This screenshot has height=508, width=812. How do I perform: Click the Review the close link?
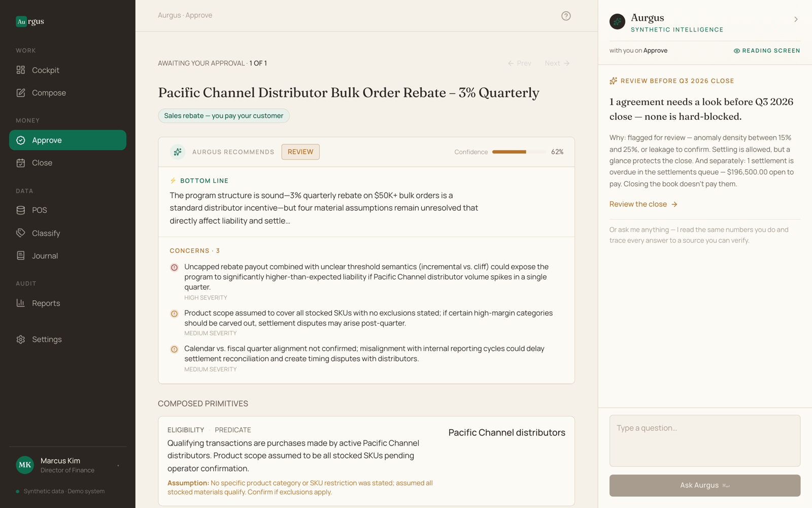[643, 204]
